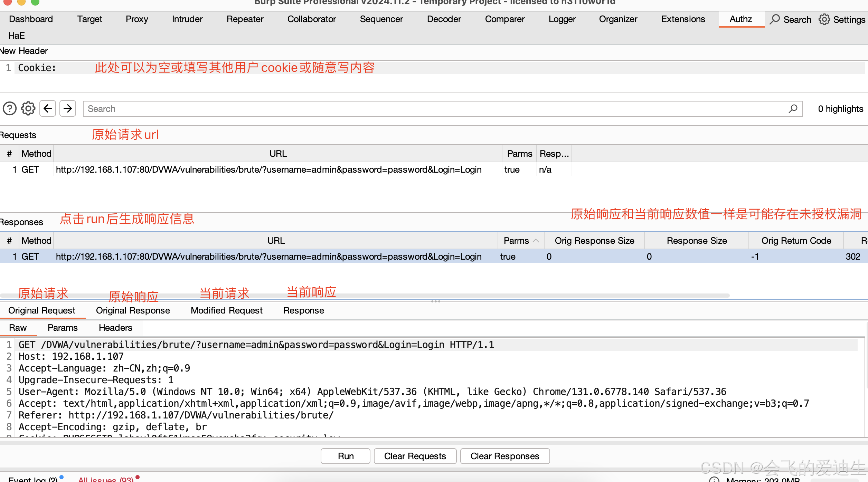Image resolution: width=868 pixels, height=482 pixels.
Task: Select the Headers view tab
Action: [115, 328]
